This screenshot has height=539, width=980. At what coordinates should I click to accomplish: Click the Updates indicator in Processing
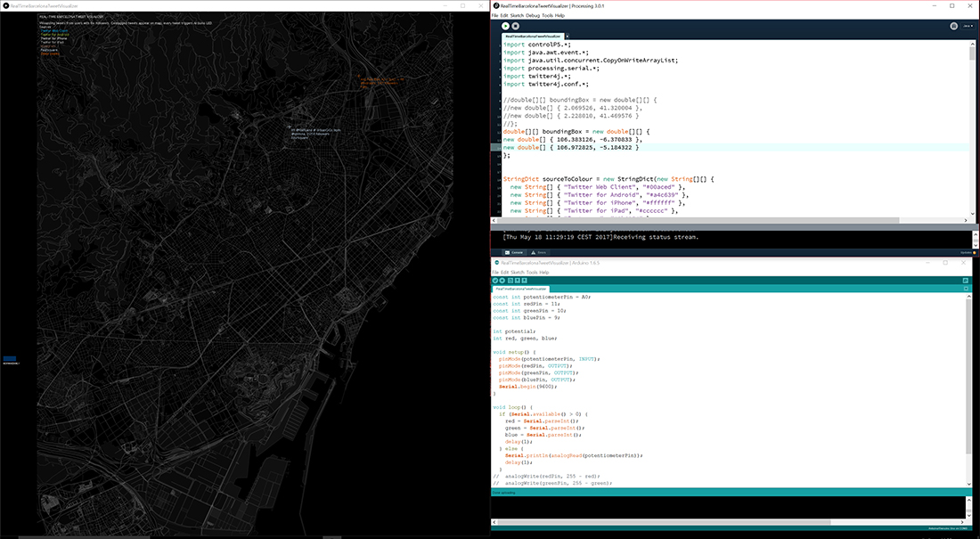(968, 253)
